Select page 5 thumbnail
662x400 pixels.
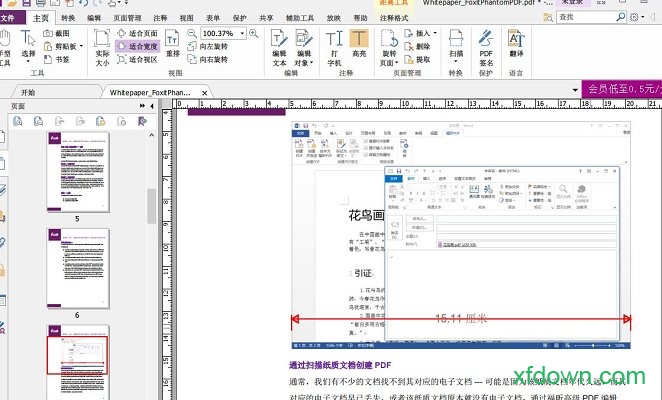(x=78, y=172)
